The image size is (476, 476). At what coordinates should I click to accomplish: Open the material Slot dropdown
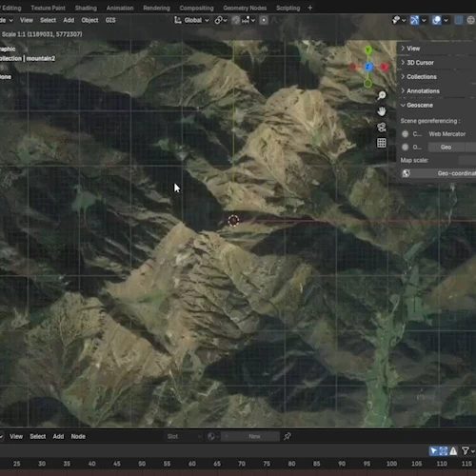click(184, 437)
